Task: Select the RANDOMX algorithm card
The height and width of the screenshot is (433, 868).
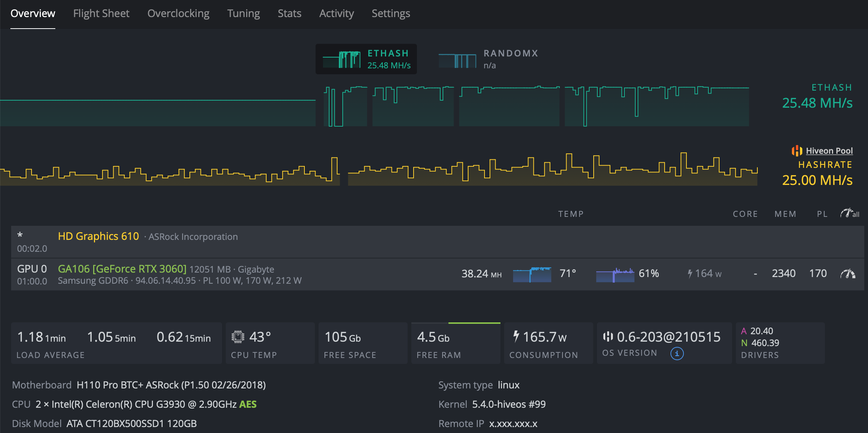Action: click(489, 59)
